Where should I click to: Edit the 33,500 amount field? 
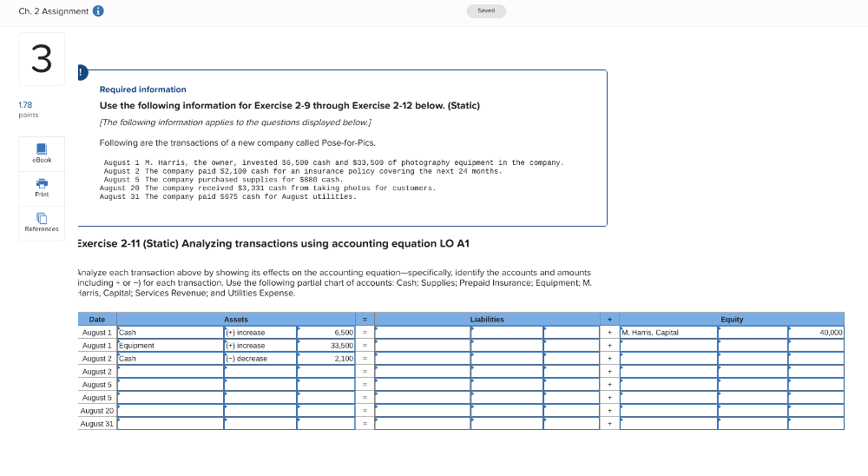pyautogui.click(x=326, y=345)
